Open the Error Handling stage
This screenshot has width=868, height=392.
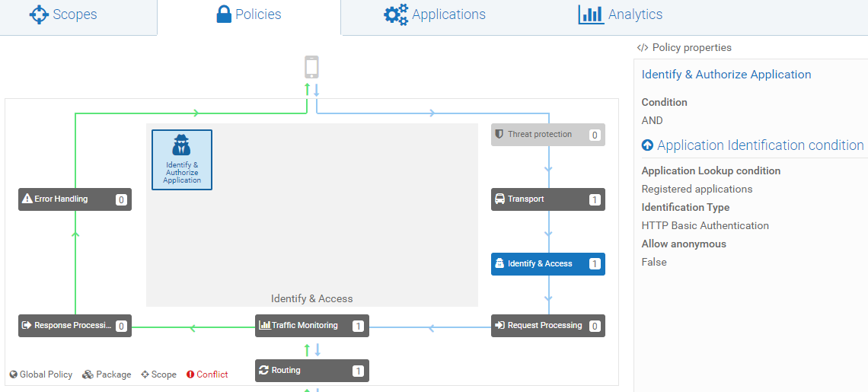75,199
